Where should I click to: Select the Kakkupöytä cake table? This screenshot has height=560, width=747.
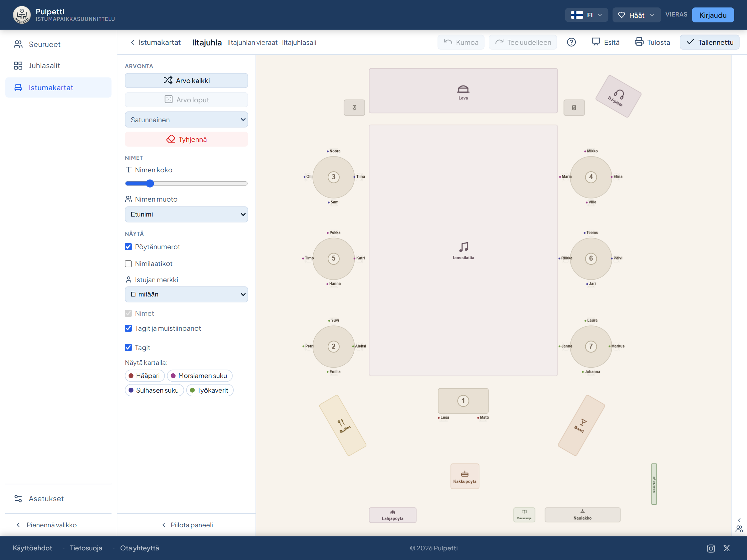pos(465,476)
